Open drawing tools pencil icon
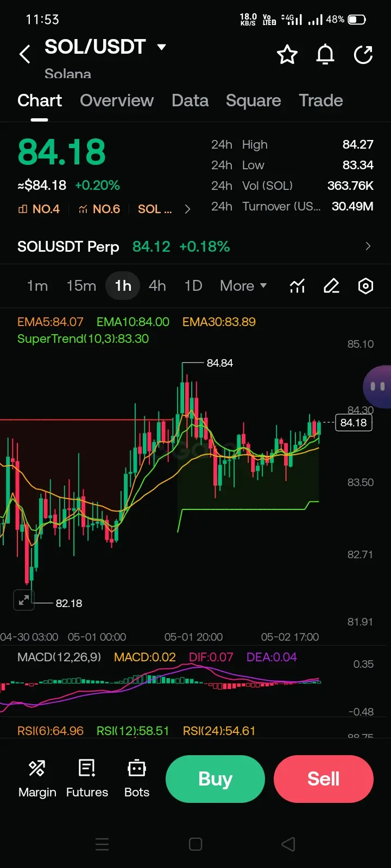Viewport: 391px width, 868px height. (x=331, y=286)
